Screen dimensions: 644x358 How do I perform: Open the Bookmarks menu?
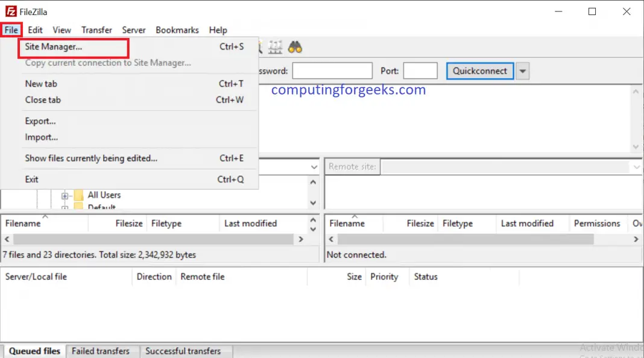[x=177, y=30]
